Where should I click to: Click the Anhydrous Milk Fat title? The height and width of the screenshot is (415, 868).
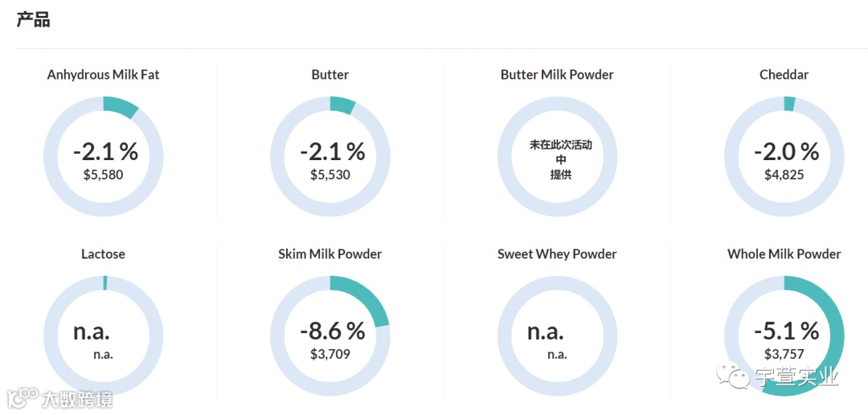tap(104, 75)
